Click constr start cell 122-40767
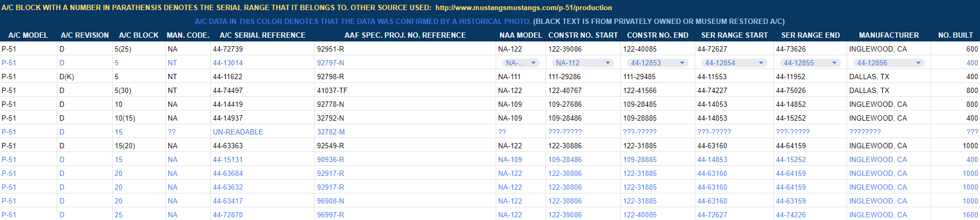The image size is (980, 220). tap(583, 90)
